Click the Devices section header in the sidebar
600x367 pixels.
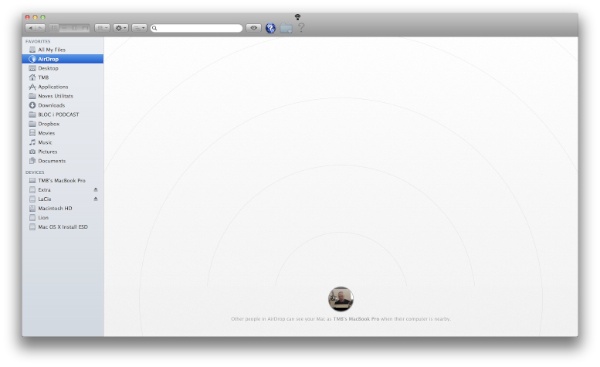(x=35, y=173)
